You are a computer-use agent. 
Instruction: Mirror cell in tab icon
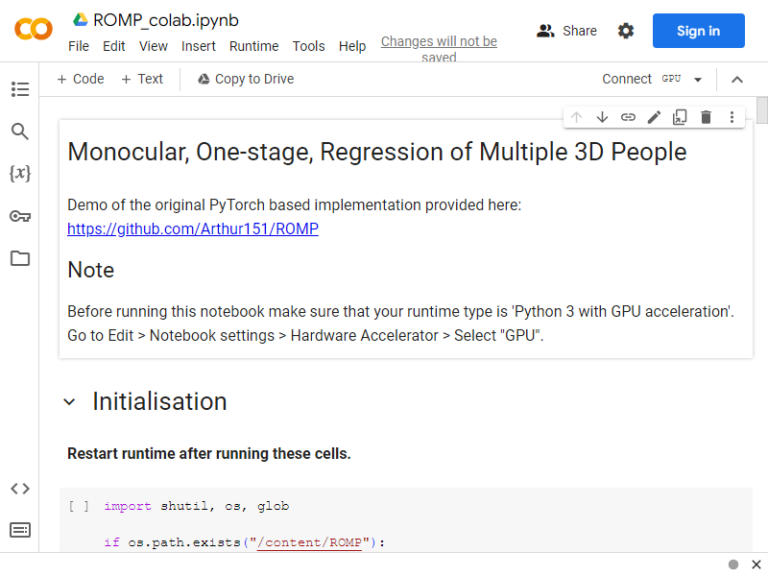680,117
